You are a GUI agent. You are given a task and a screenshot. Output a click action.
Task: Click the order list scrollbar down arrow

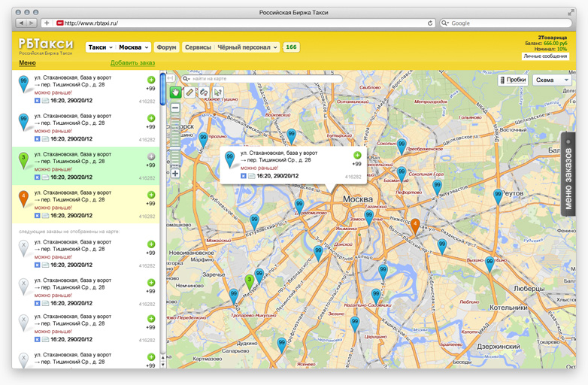pos(162,365)
